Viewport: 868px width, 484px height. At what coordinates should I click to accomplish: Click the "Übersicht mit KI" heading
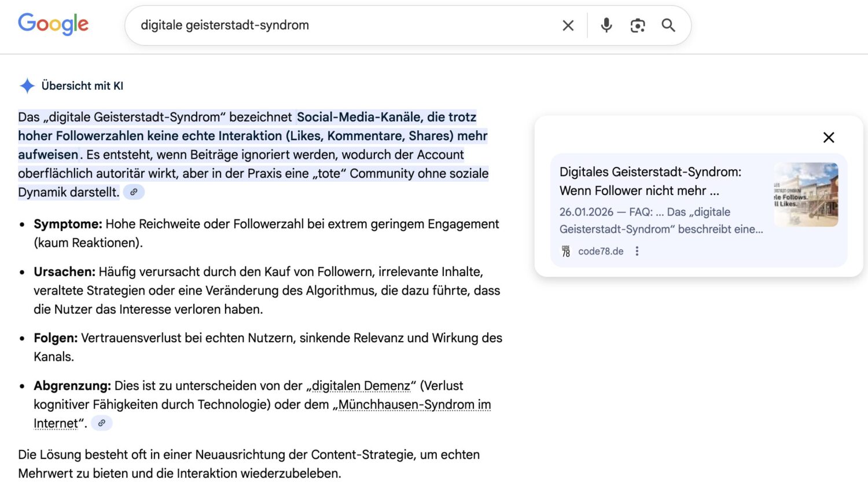point(82,86)
